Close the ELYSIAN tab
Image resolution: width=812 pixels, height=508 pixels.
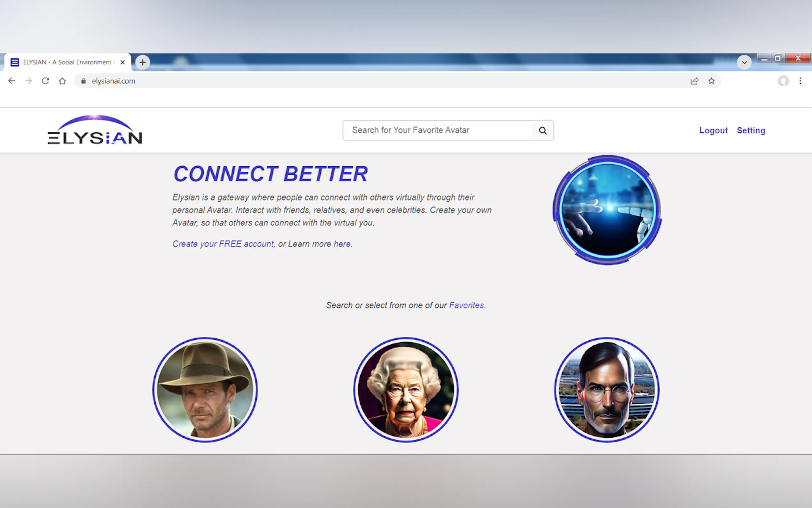[x=122, y=62]
